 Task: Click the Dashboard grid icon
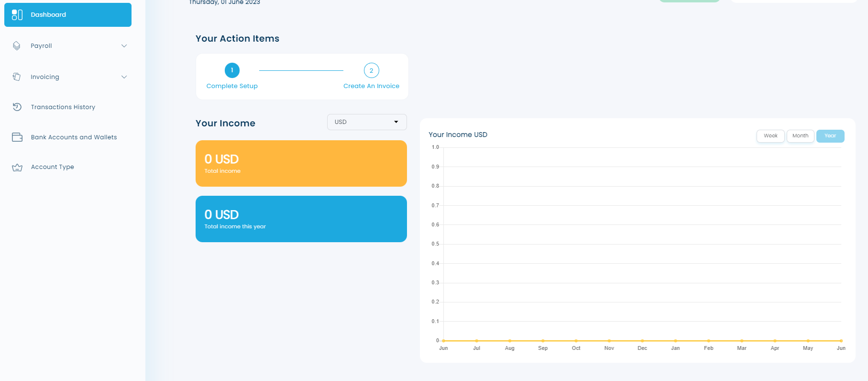[x=17, y=15]
